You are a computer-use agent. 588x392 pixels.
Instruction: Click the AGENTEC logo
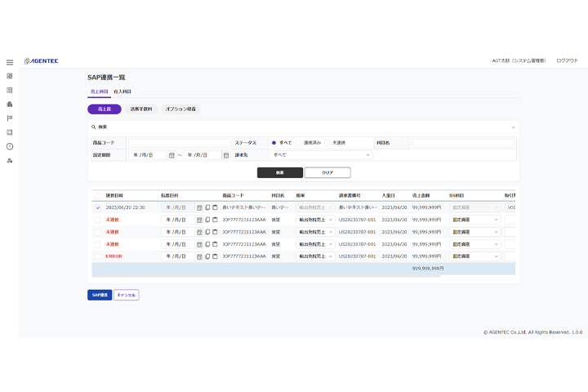[42, 60]
